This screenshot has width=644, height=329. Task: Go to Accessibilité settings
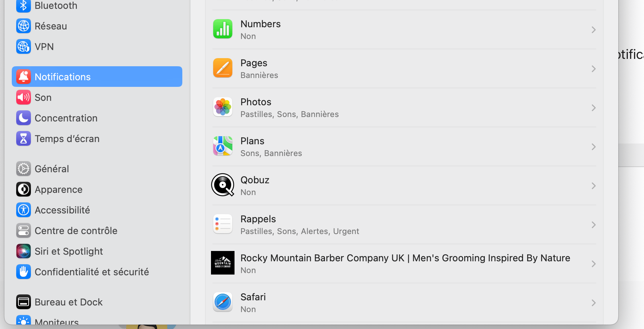point(97,210)
